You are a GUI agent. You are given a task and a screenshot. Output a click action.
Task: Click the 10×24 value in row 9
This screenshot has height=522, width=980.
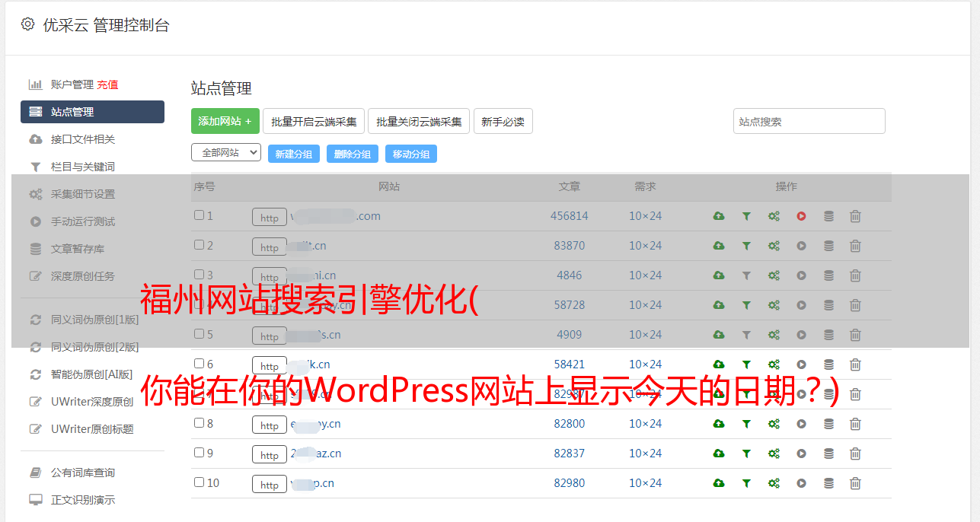(645, 454)
